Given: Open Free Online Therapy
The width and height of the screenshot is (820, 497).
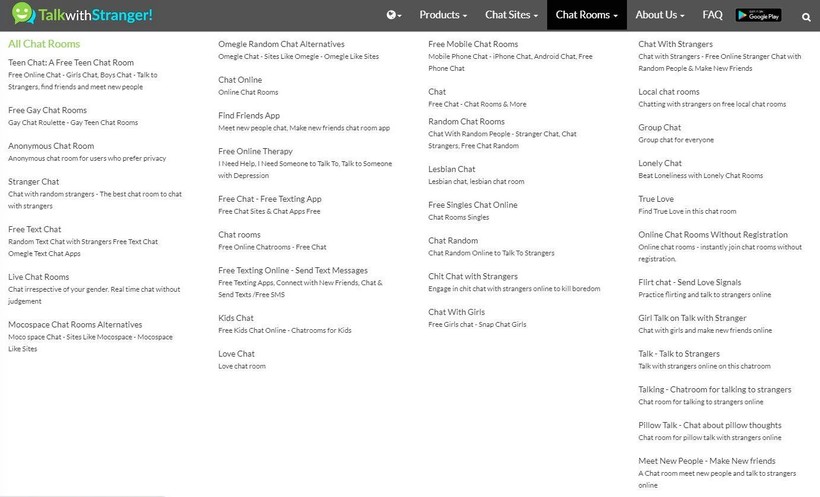Looking at the screenshot, I should [x=255, y=151].
